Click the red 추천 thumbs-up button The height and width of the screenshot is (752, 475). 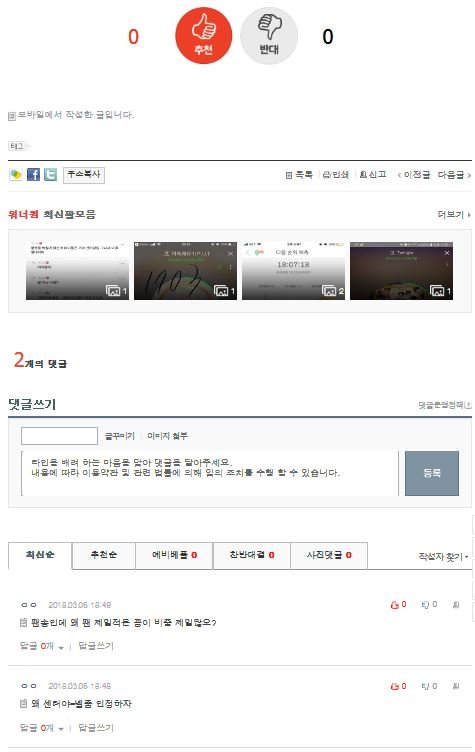coord(203,35)
